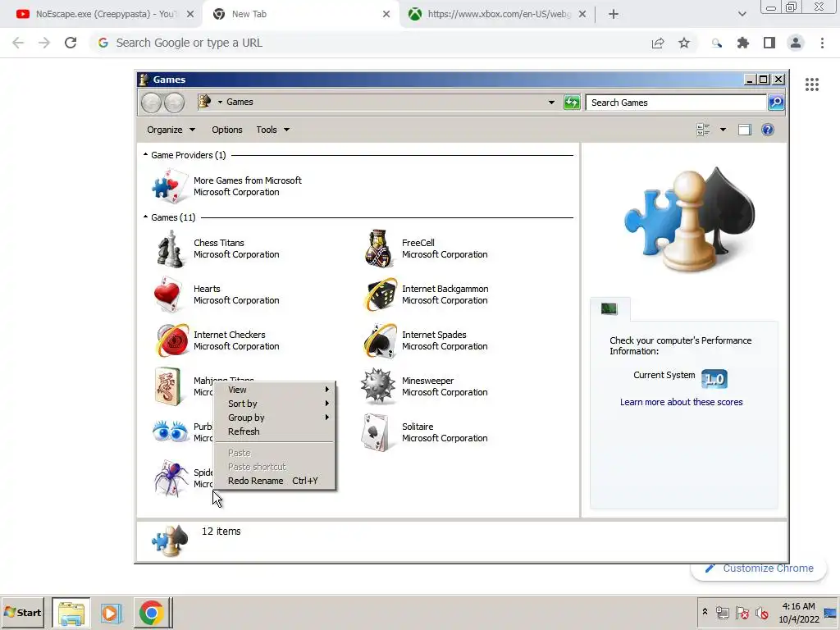Viewport: 840px width, 630px height.
Task: Open a new Chrome tab
Action: (x=614, y=15)
